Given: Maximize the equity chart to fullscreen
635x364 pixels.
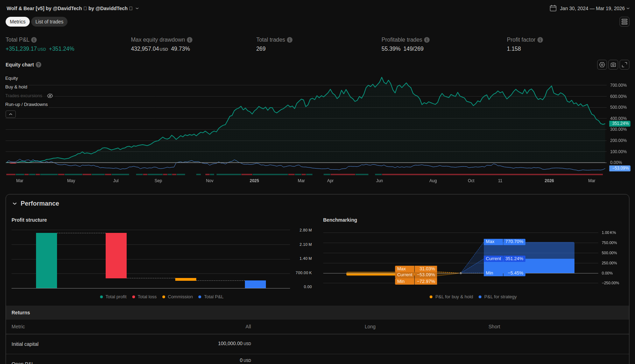Looking at the screenshot, I should (624, 65).
